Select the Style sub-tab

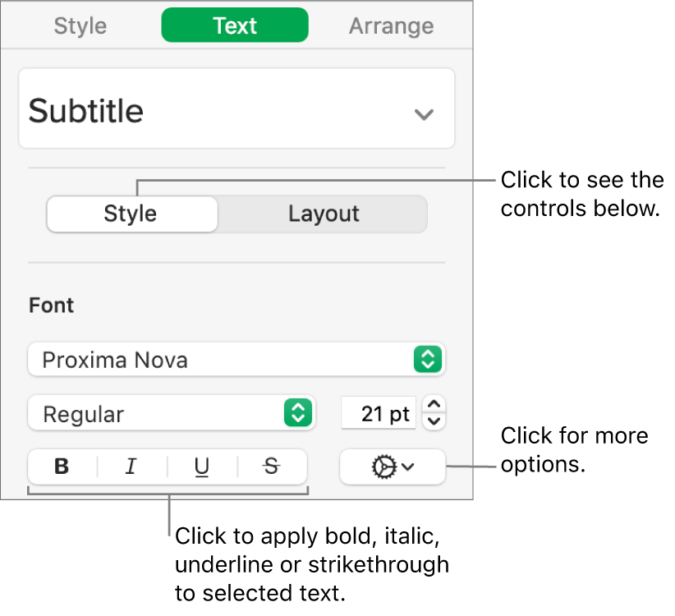(x=131, y=214)
